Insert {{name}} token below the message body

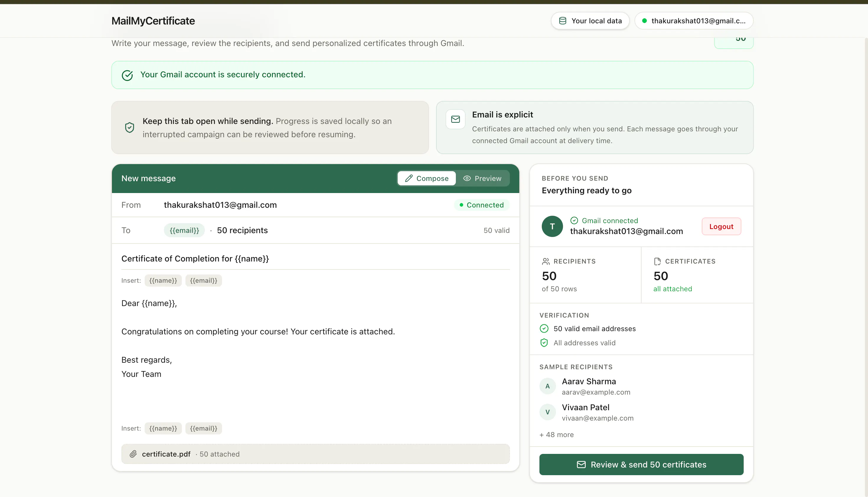[x=163, y=429]
